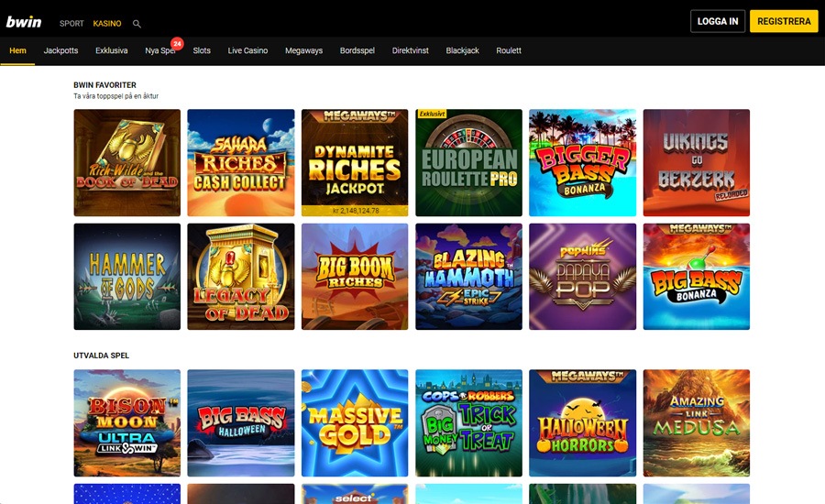The width and height of the screenshot is (825, 504).
Task: Open Massive Gold game tile
Action: 355,423
